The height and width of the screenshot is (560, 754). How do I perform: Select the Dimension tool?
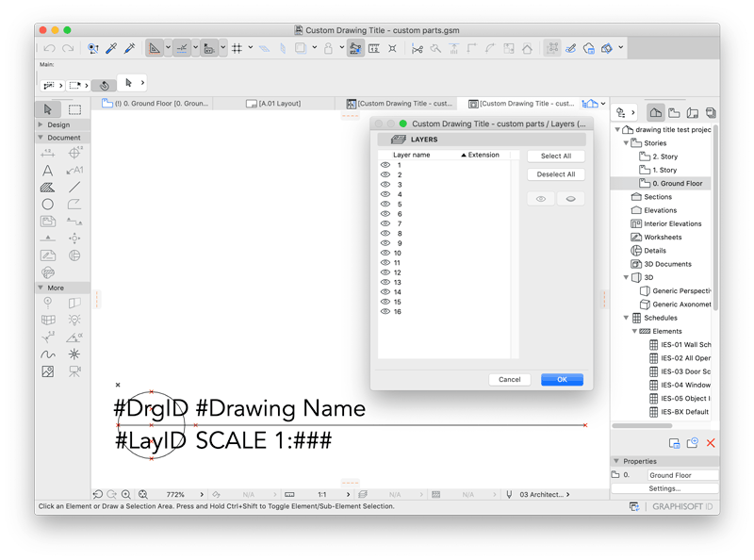(x=48, y=153)
